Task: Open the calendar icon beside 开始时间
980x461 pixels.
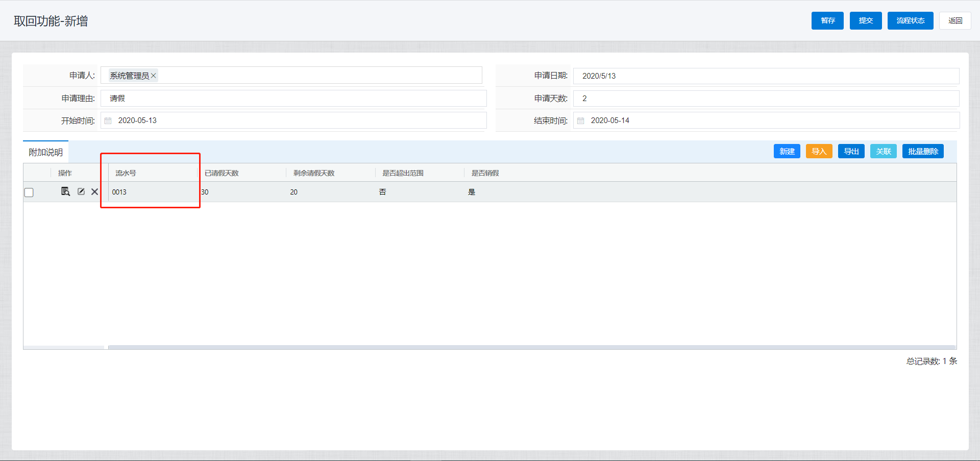Action: 108,120
